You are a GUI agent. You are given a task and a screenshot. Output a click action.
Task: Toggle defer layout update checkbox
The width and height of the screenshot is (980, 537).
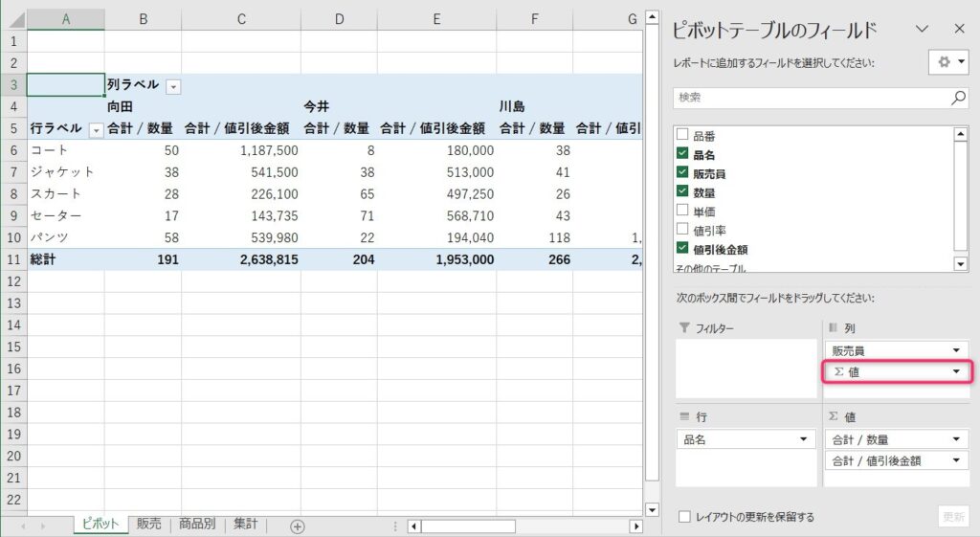(x=684, y=517)
